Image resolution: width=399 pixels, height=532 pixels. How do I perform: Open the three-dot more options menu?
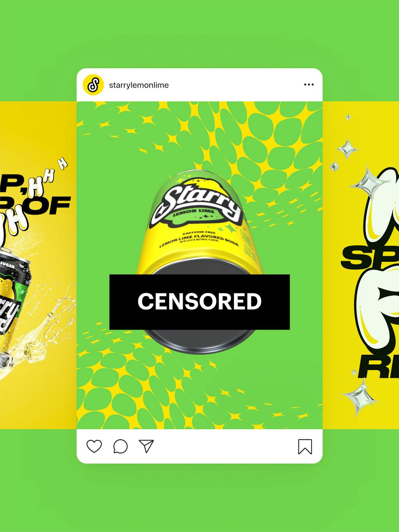[309, 85]
